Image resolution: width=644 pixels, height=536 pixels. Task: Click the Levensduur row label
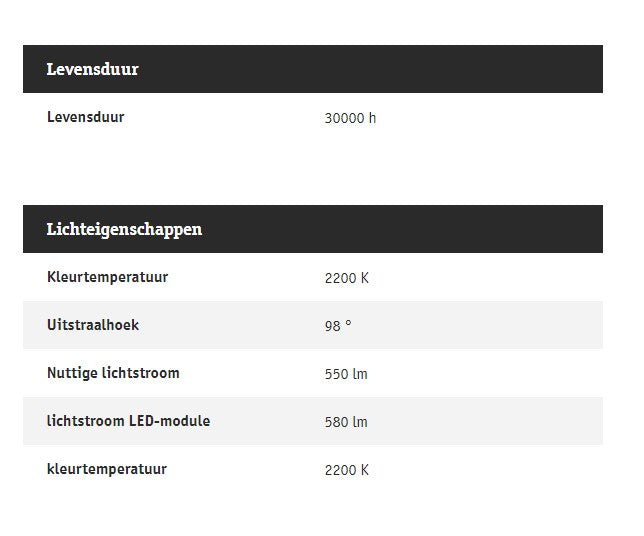click(x=85, y=117)
